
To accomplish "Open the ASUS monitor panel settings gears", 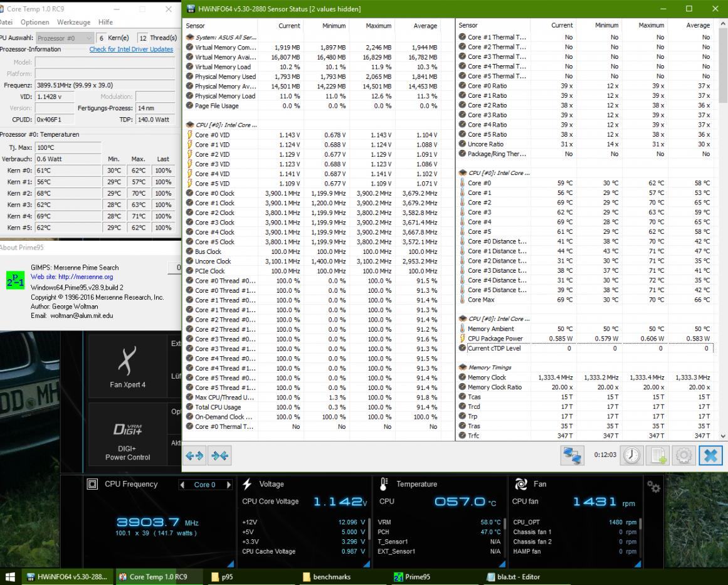I will click(653, 486).
